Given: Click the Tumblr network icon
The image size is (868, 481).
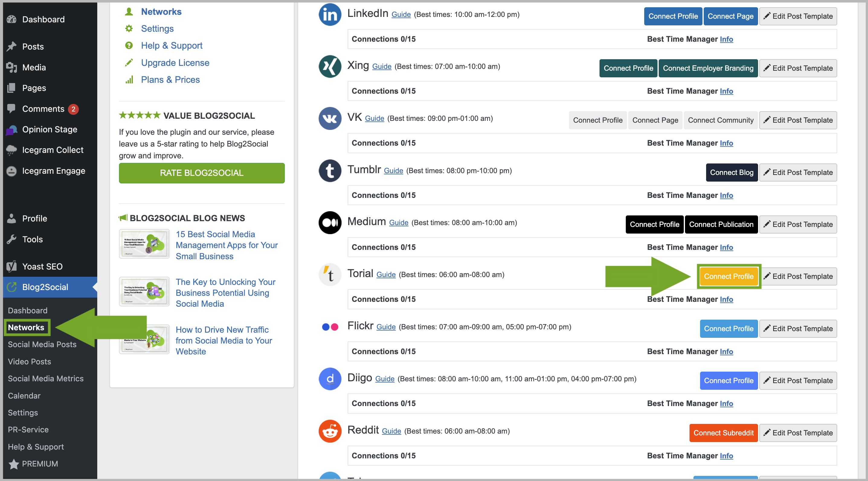Looking at the screenshot, I should (x=330, y=171).
